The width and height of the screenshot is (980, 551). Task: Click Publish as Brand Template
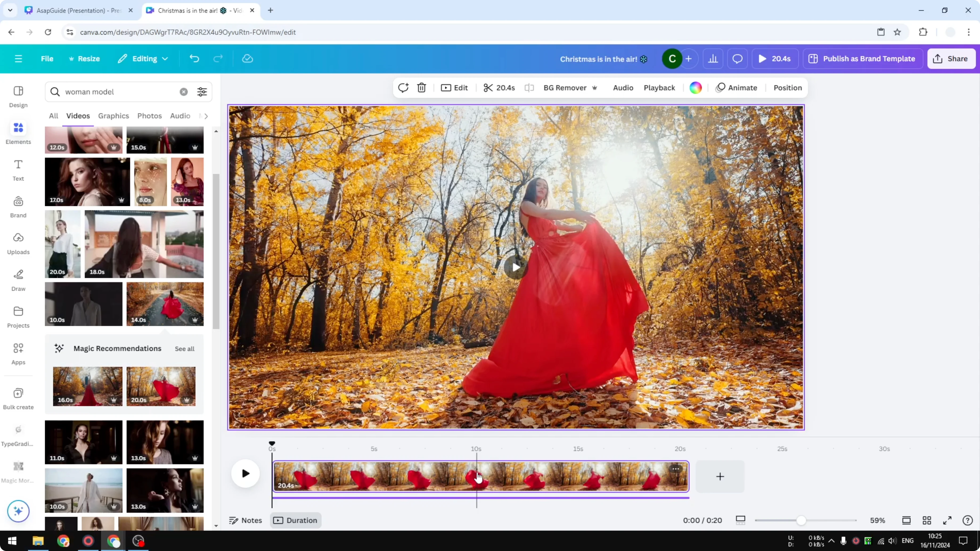pos(863,59)
